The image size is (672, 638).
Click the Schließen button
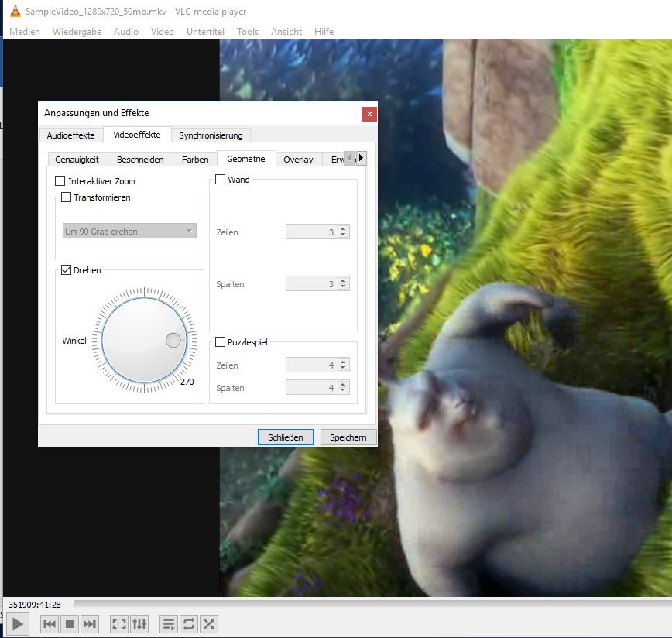tap(286, 437)
